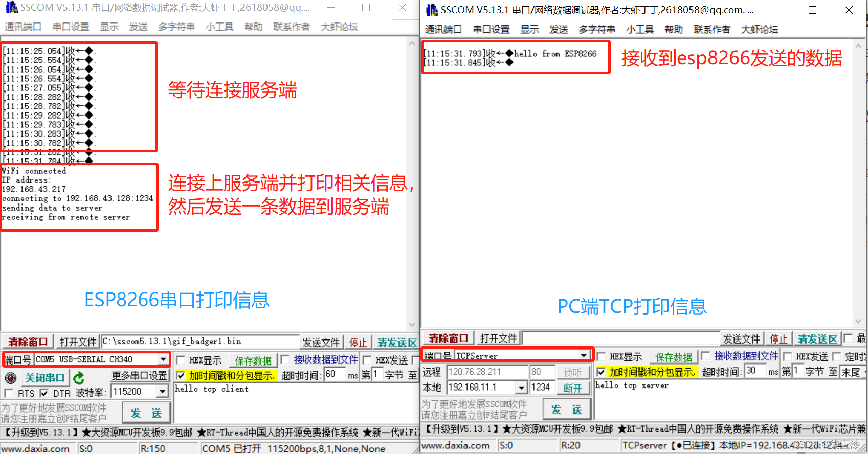Toggle 接收数据到文件 checkbox in right window
The height and width of the screenshot is (454, 868).
705,356
